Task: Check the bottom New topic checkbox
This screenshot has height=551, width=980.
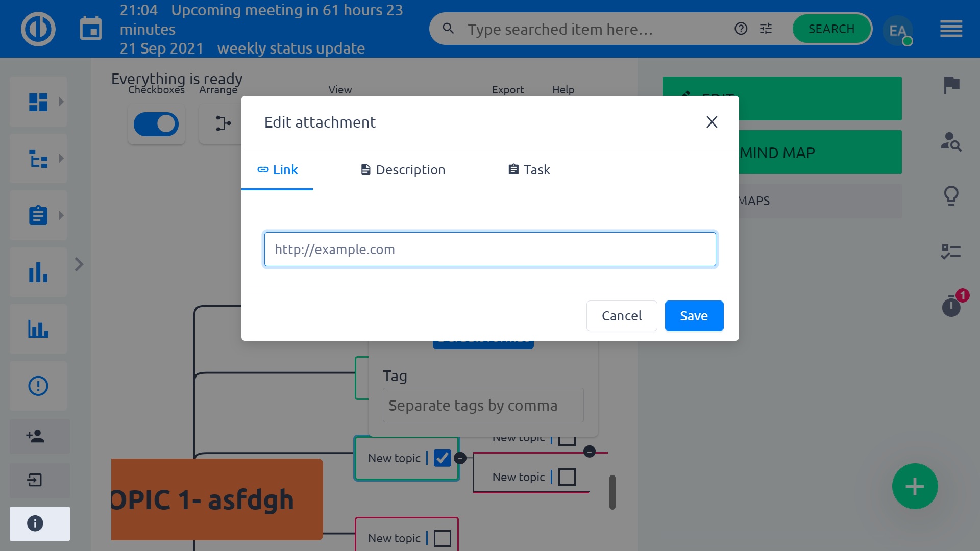Action: coord(442,538)
